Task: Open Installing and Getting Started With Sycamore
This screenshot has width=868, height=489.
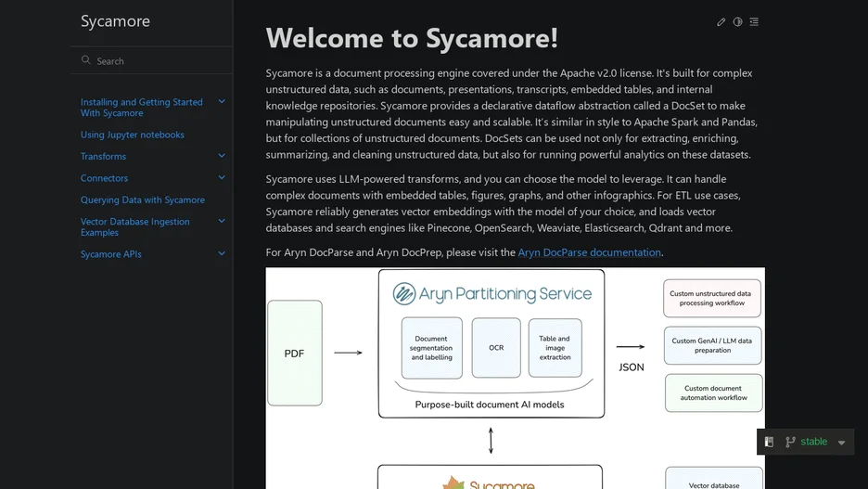Action: pos(142,108)
